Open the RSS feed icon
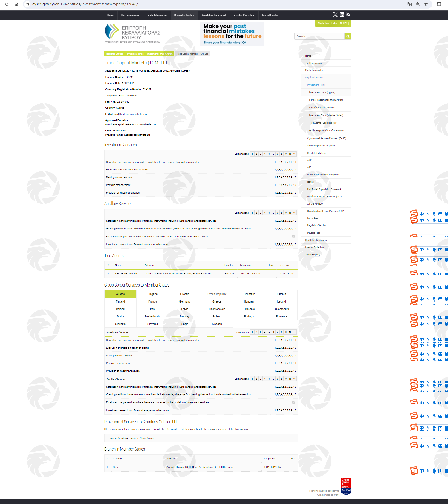The height and width of the screenshot is (504, 448). pyautogui.click(x=348, y=15)
